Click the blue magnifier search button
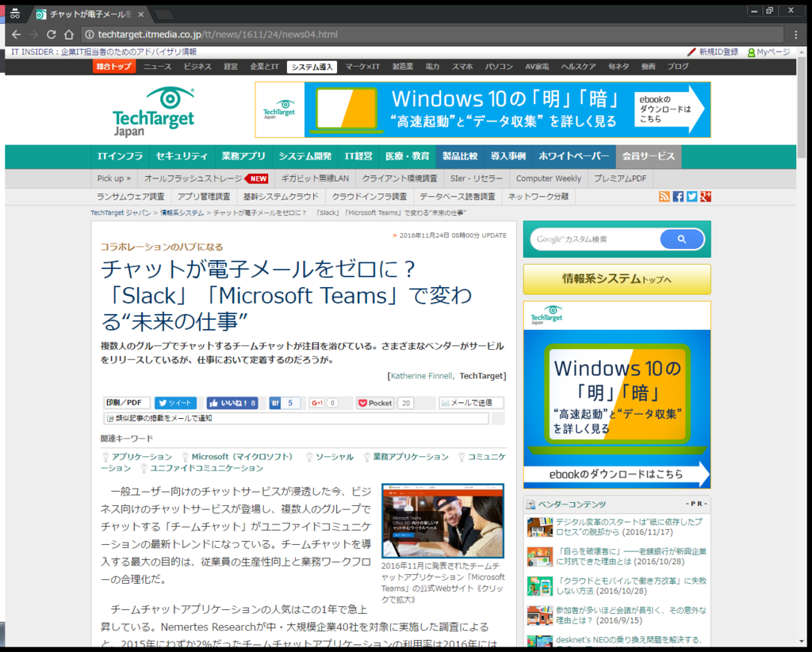 (x=681, y=240)
